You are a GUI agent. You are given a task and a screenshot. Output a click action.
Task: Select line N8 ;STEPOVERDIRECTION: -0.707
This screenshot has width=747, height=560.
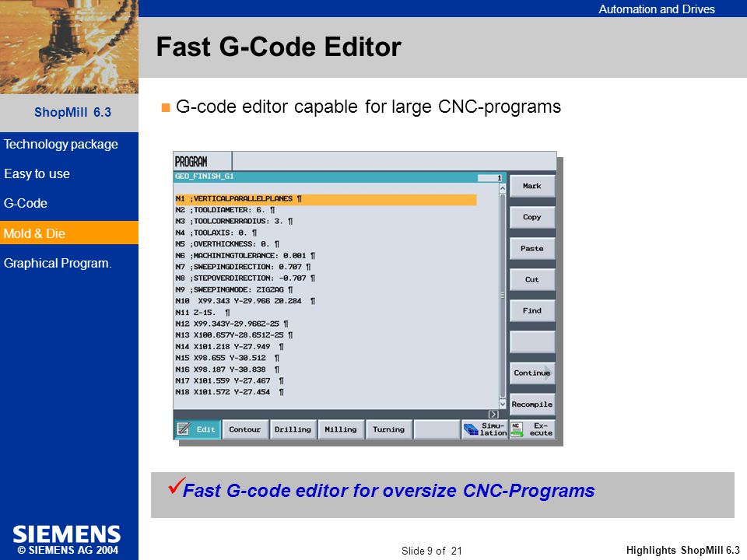coord(245,278)
